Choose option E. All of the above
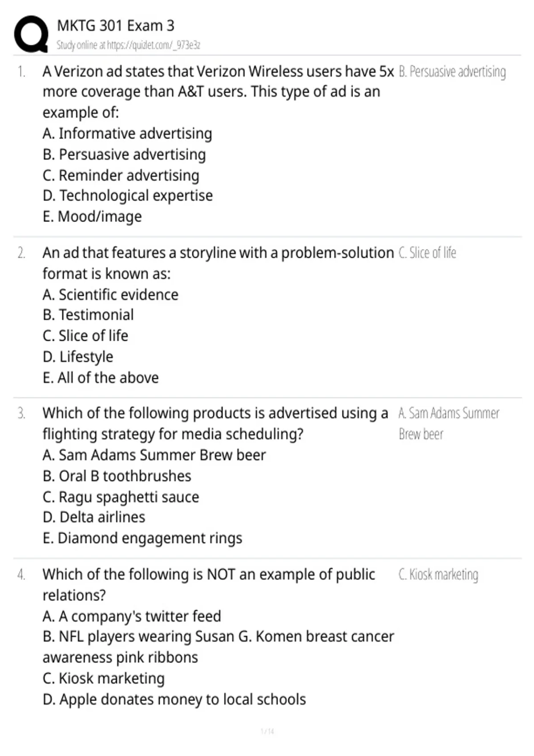This screenshot has height=756, width=534. (101, 378)
